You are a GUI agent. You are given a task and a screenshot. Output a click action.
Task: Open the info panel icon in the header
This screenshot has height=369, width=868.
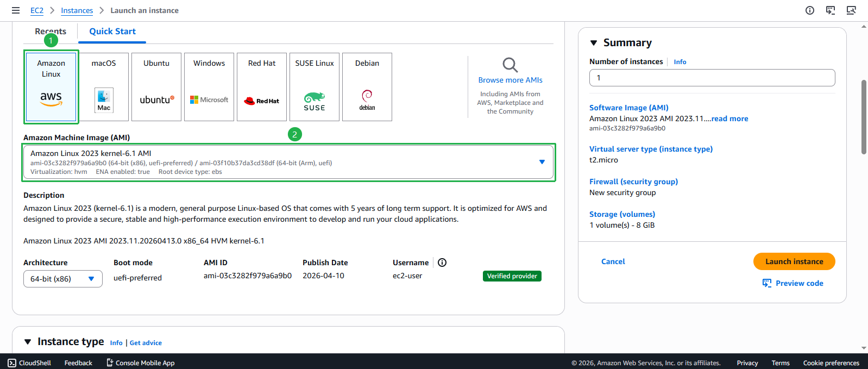(810, 10)
